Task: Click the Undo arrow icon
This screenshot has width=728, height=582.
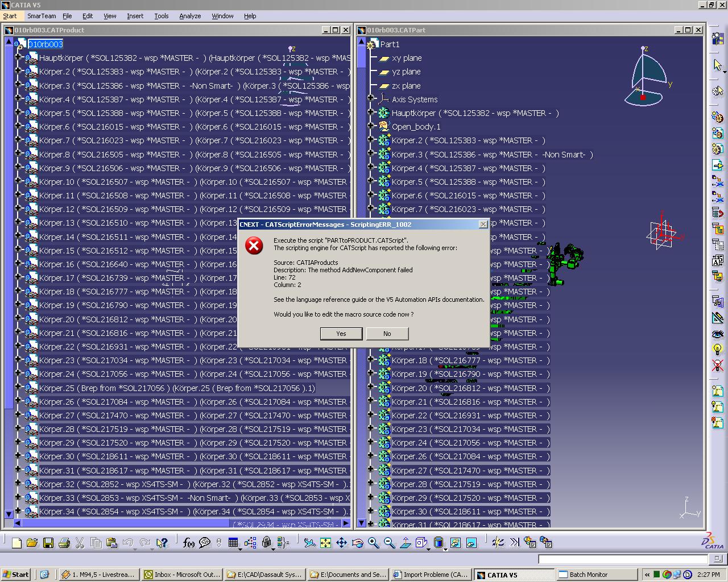Action: pyautogui.click(x=128, y=543)
